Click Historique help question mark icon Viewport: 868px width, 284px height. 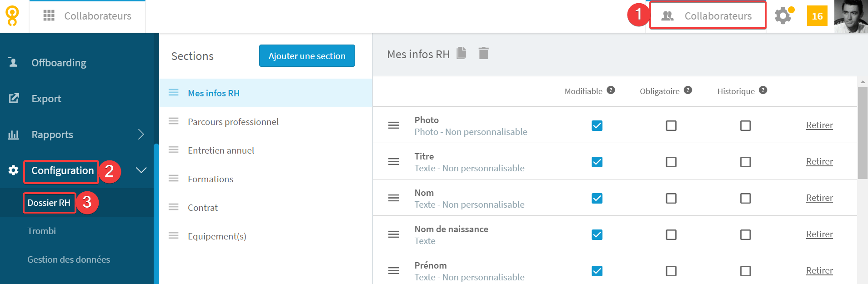pos(763,90)
